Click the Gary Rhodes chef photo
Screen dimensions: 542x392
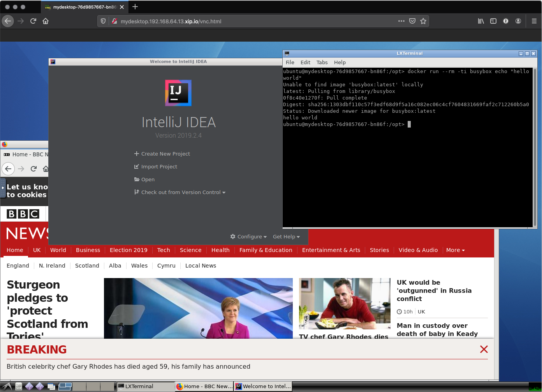[345, 304]
